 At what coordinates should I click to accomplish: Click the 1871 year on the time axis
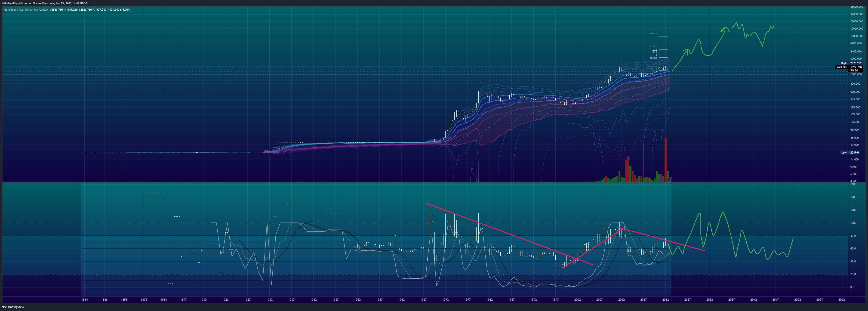click(x=144, y=299)
